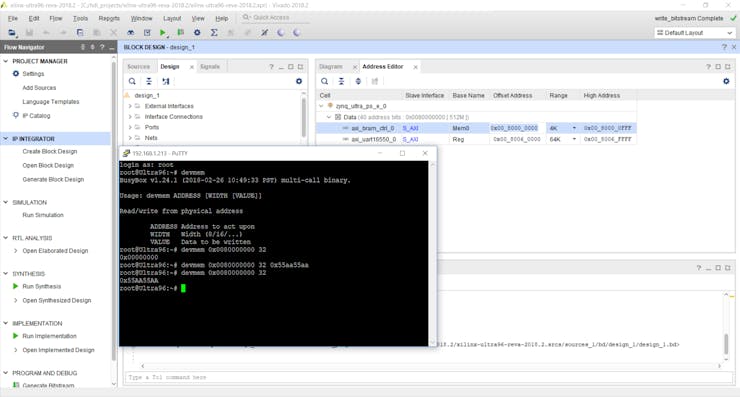Click Create Block Design
Screen dimensions: 740x397
pyautogui.click(x=50, y=152)
